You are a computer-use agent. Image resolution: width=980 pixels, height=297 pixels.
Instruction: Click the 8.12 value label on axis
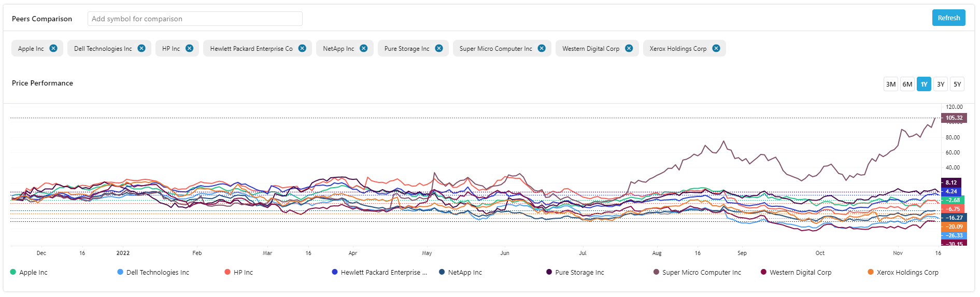[951, 182]
